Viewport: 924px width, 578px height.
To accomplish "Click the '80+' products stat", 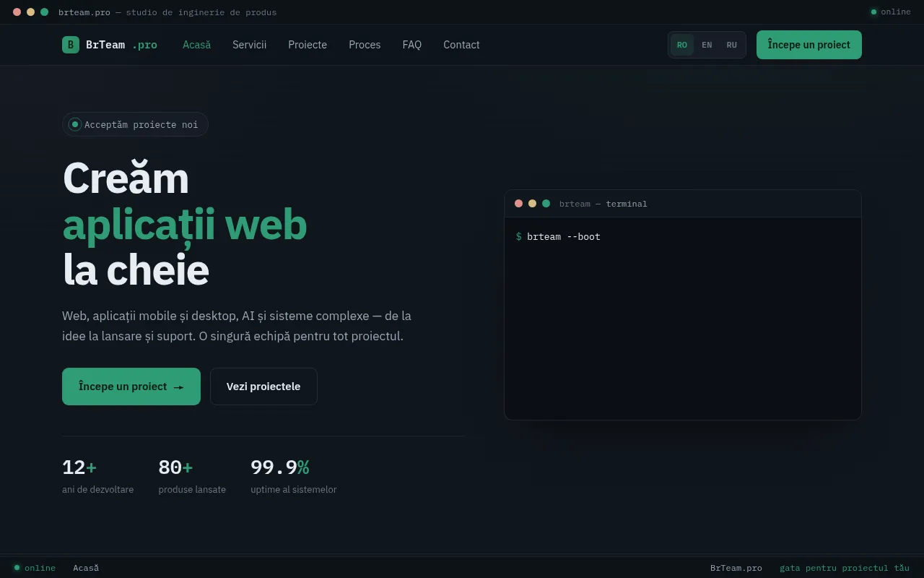I will (x=175, y=467).
